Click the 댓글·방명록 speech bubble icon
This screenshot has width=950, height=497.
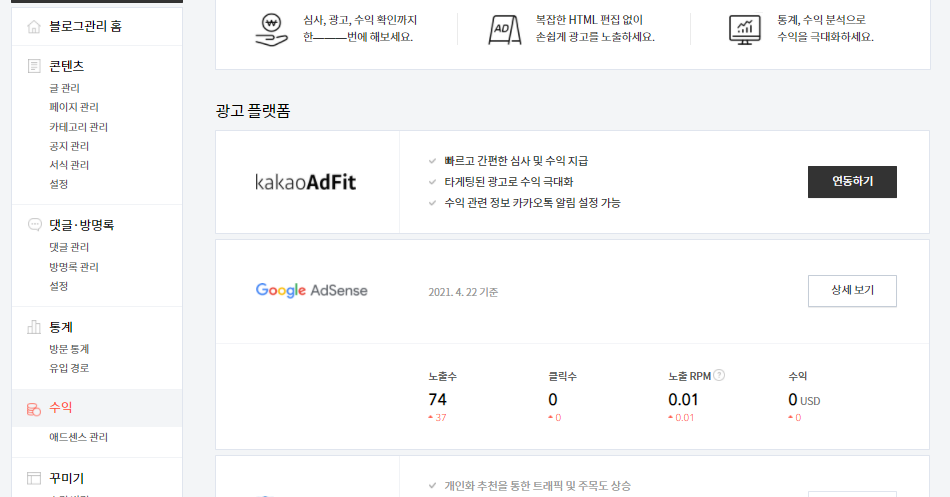coord(35,225)
